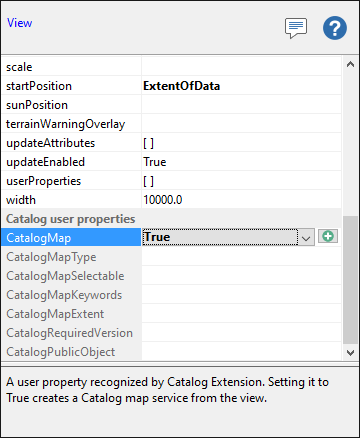Click the terrainWarningOverlay value cell
The width and height of the screenshot is (360, 438).
click(241, 124)
